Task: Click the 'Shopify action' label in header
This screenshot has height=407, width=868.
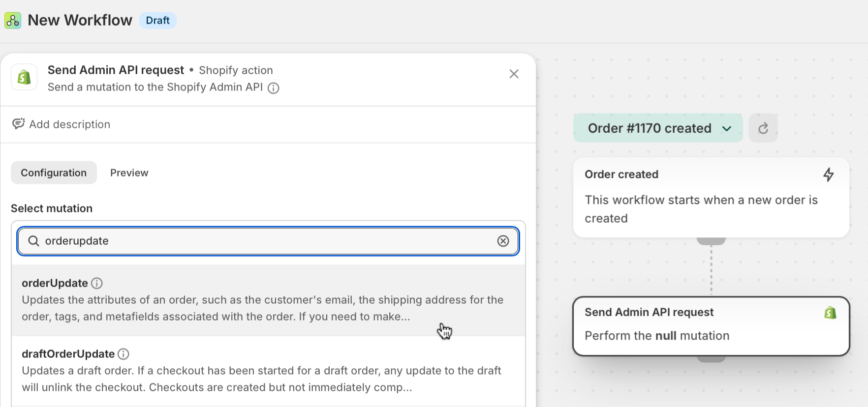Action: [x=236, y=70]
